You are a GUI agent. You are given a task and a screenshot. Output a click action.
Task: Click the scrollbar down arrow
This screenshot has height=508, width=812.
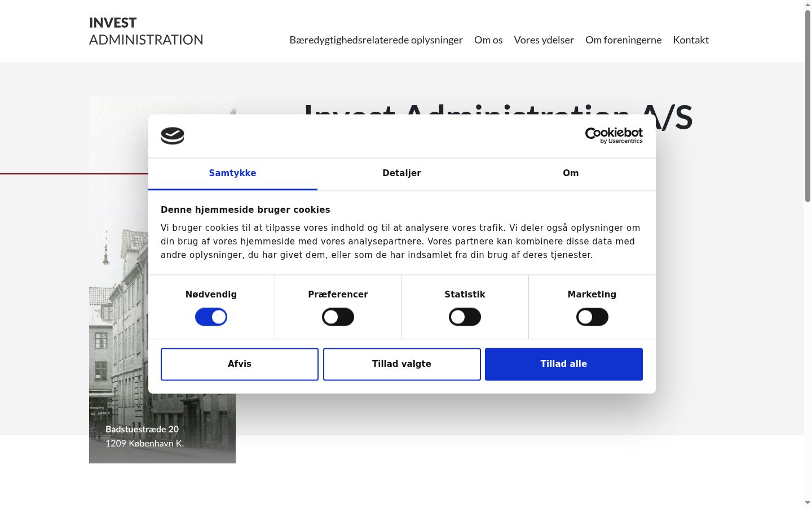point(807,502)
